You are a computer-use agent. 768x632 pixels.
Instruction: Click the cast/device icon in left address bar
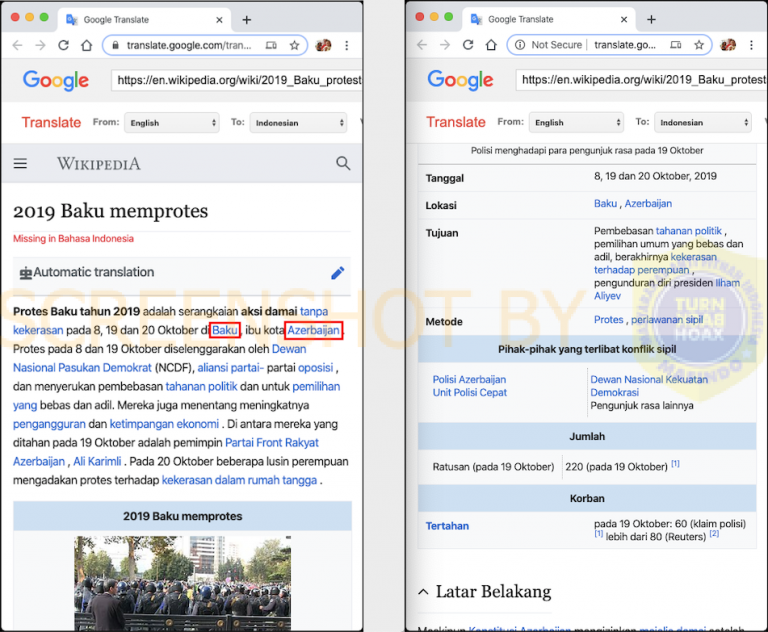[x=271, y=45]
